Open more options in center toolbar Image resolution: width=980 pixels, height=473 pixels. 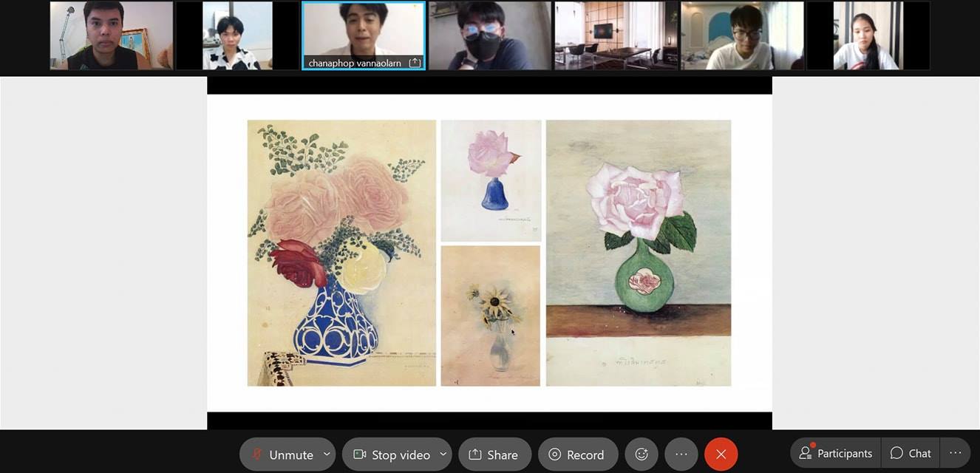681,455
